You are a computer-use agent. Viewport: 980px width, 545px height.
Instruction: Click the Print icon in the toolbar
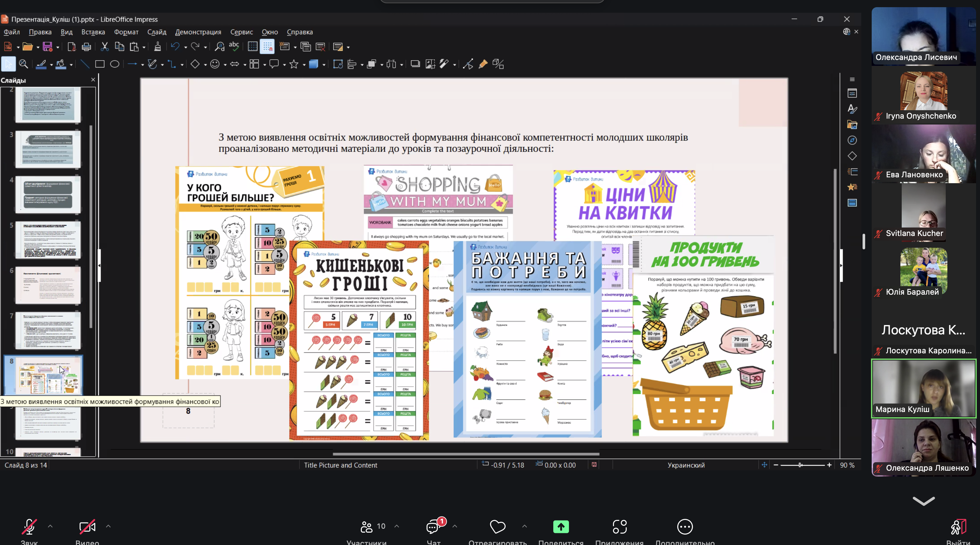pos(86,47)
